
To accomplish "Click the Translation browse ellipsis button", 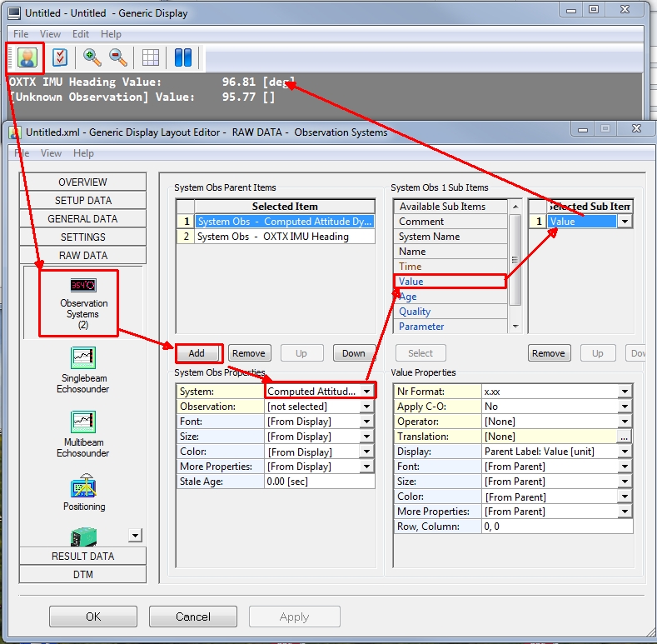I will coord(625,437).
